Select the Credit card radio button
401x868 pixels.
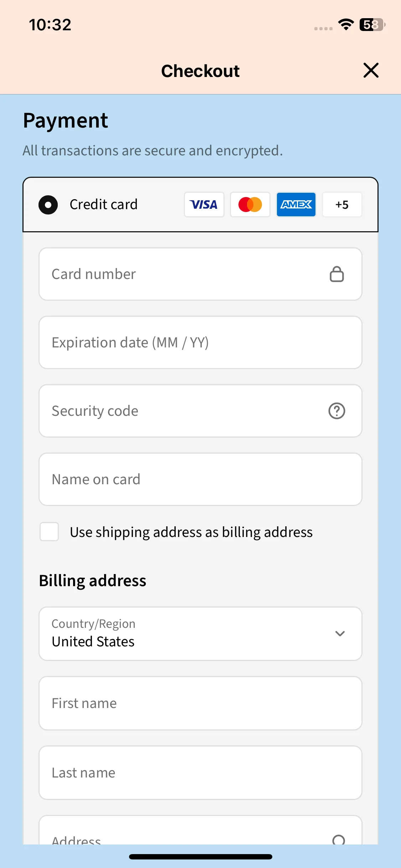48,205
